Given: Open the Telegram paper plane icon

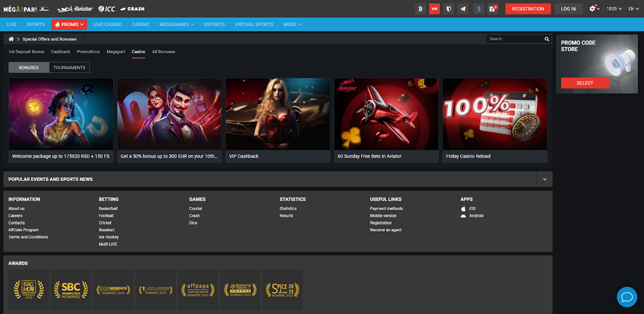Looking at the screenshot, I should [x=463, y=9].
